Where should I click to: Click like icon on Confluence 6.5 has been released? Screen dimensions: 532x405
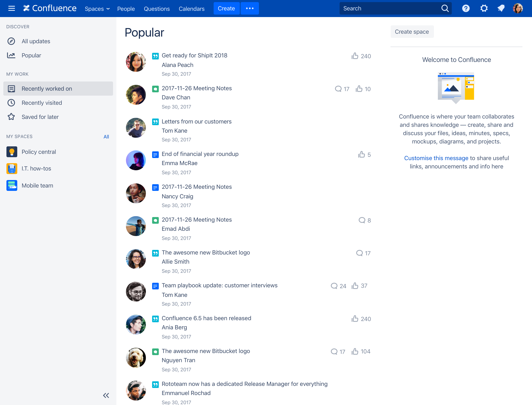(x=355, y=319)
